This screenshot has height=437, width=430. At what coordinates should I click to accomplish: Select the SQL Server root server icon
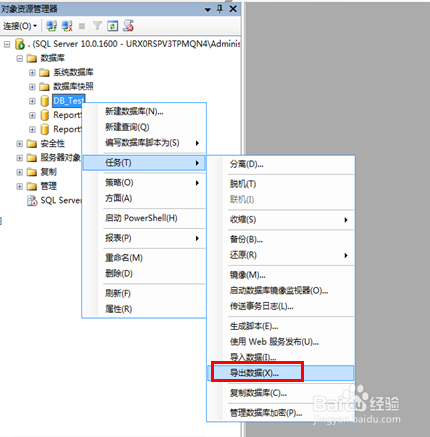[20, 44]
